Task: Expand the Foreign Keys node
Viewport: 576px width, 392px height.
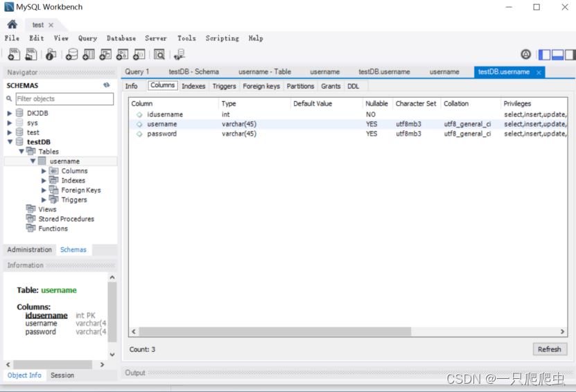Action: click(x=44, y=190)
